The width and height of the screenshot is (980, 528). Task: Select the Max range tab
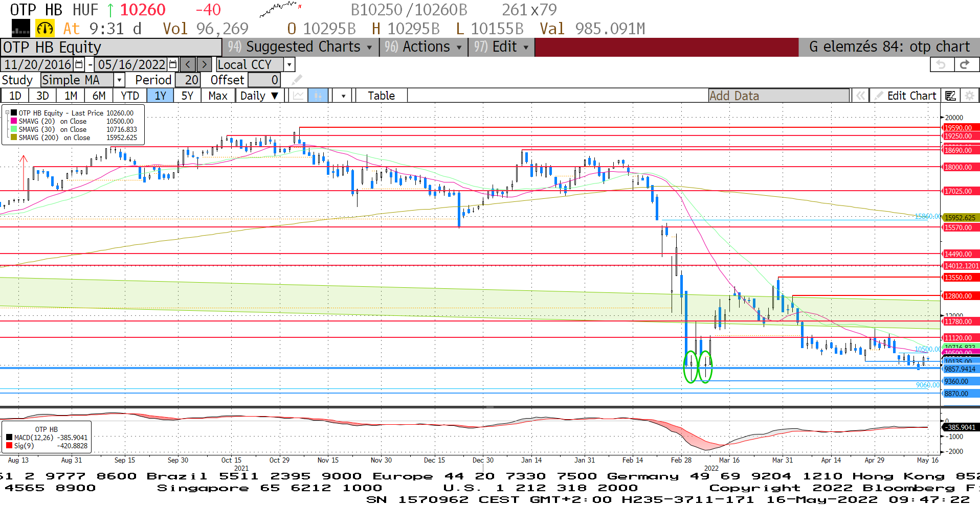[218, 96]
